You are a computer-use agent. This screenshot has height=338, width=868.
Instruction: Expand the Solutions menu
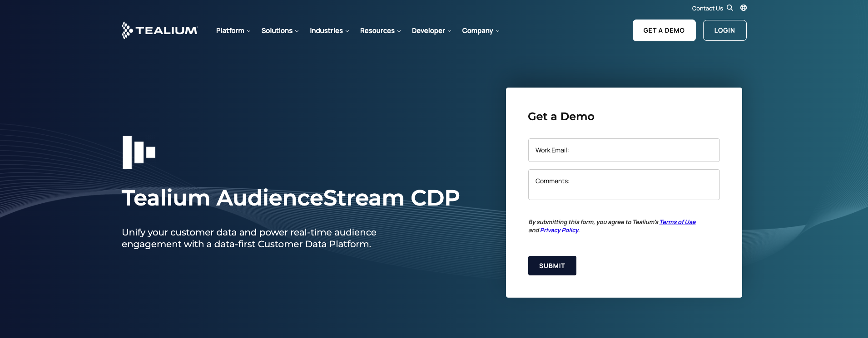tap(280, 31)
